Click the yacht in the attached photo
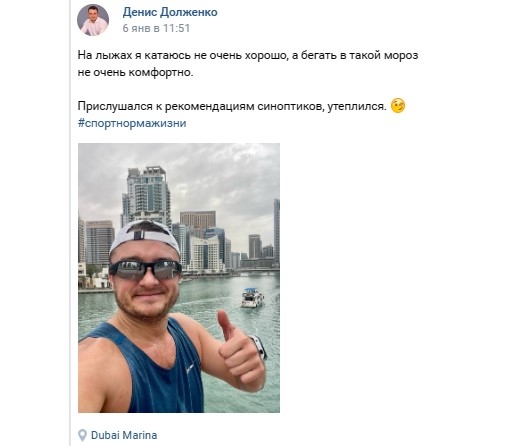Screen dimensions: 513x446 point(252,298)
